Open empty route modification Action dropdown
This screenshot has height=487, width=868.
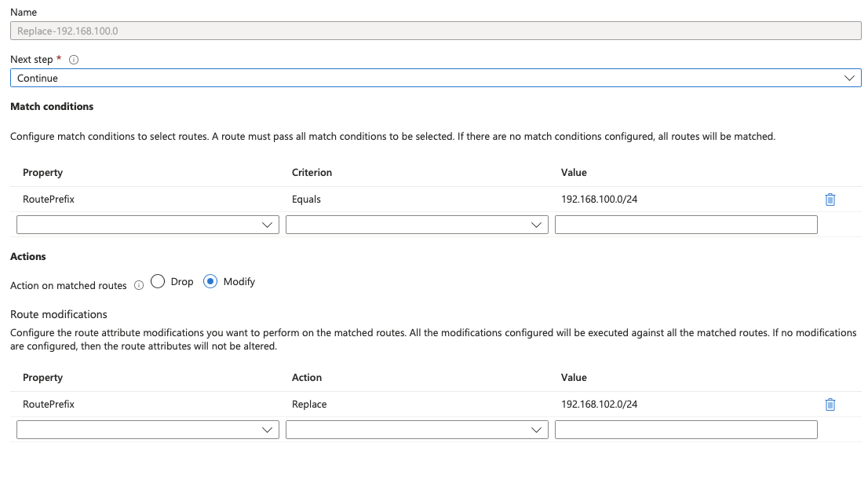pyautogui.click(x=417, y=430)
